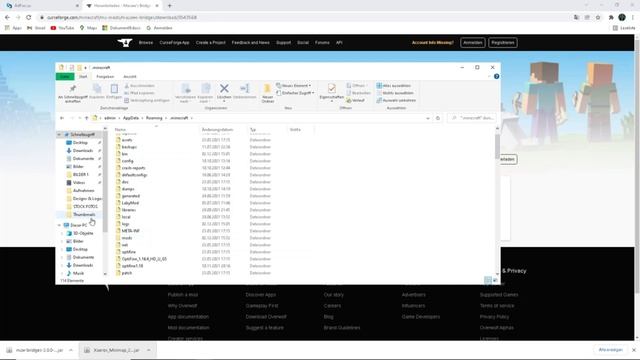
Task: Open the Create a Project link
Action: click(x=211, y=42)
